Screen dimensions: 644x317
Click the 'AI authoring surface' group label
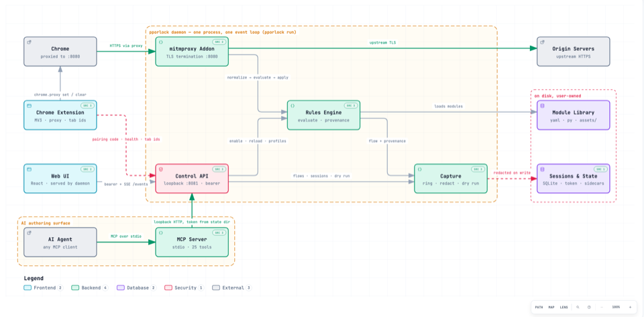[46, 223]
